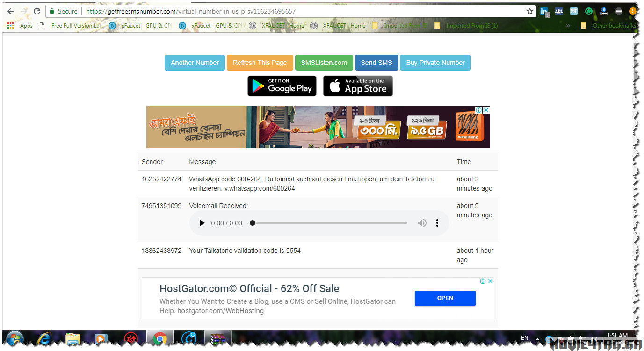Click the Banglalink banner advertisement
Image resolution: width=644 pixels, height=351 pixels.
pyautogui.click(x=318, y=127)
